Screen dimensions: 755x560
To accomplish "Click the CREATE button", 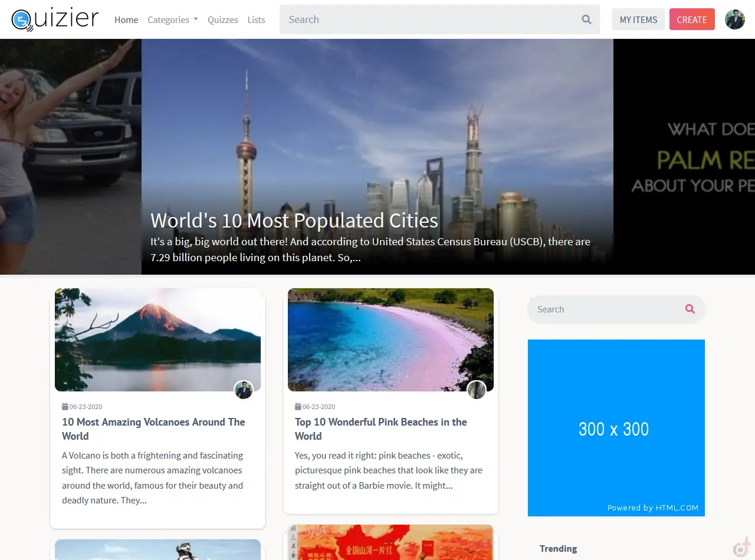I will 692,19.
